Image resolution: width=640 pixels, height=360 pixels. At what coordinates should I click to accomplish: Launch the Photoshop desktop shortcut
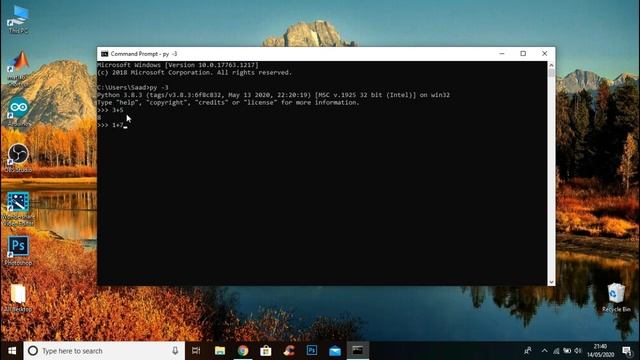click(18, 251)
